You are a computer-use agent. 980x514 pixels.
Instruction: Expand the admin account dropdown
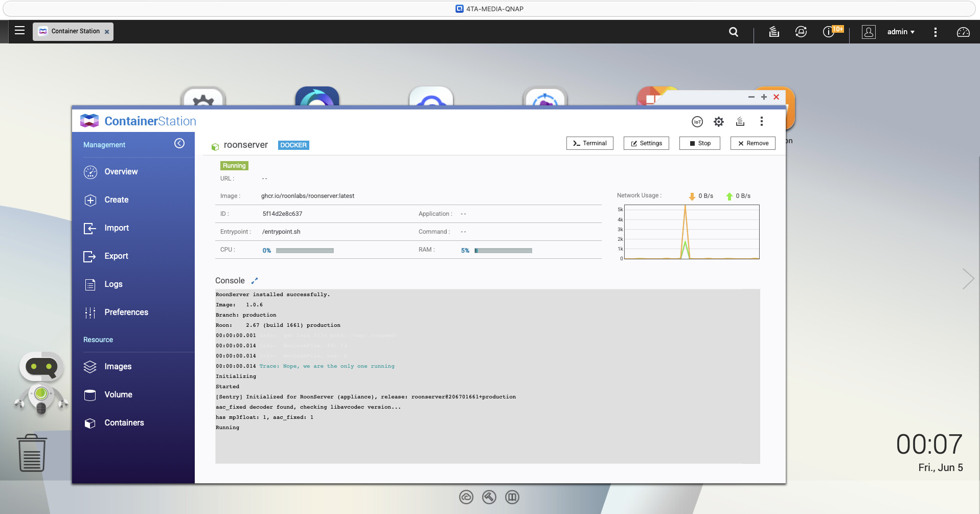[901, 32]
